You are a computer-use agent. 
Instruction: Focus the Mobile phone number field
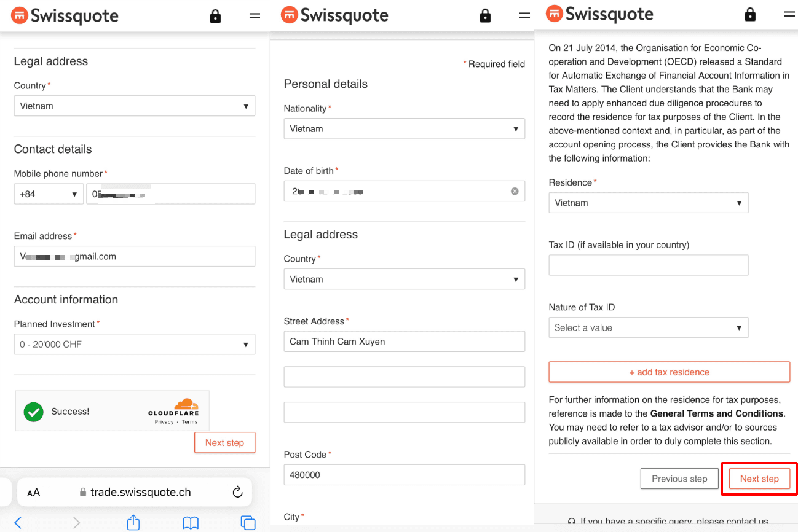[x=171, y=194]
